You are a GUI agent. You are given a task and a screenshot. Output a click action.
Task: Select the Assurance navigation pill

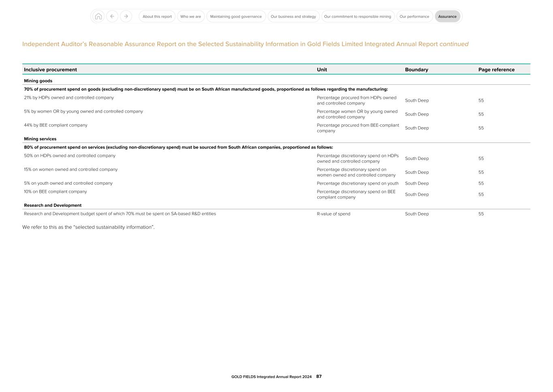coord(447,16)
